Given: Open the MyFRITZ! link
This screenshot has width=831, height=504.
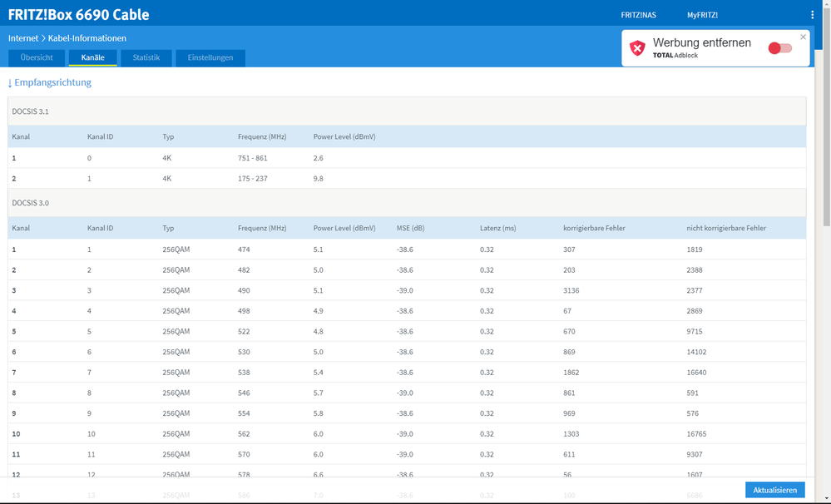Looking at the screenshot, I should tap(702, 15).
